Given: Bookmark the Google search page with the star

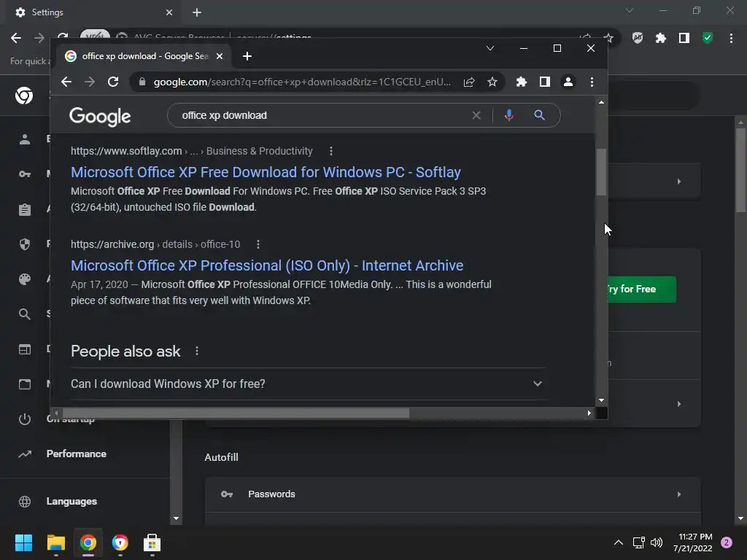Looking at the screenshot, I should [x=492, y=82].
